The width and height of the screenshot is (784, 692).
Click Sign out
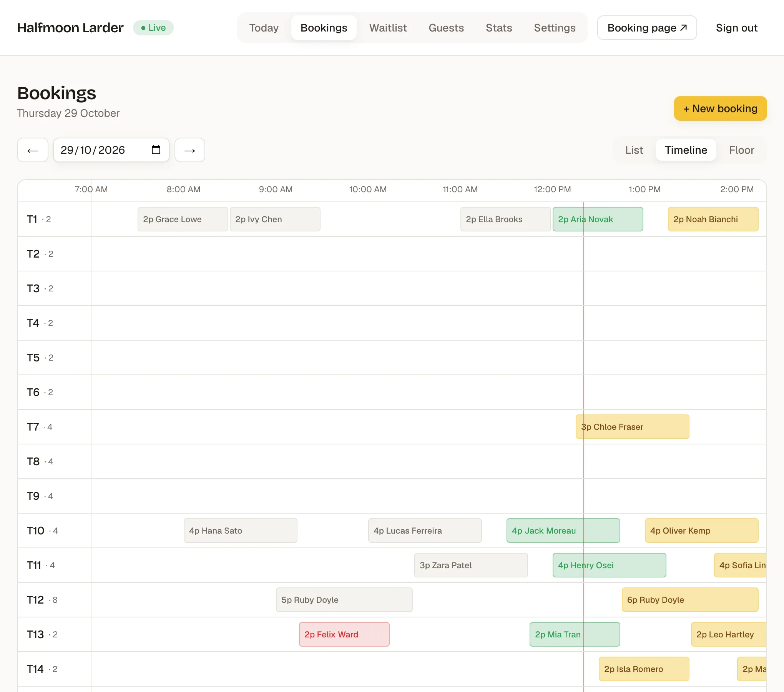[x=737, y=28]
